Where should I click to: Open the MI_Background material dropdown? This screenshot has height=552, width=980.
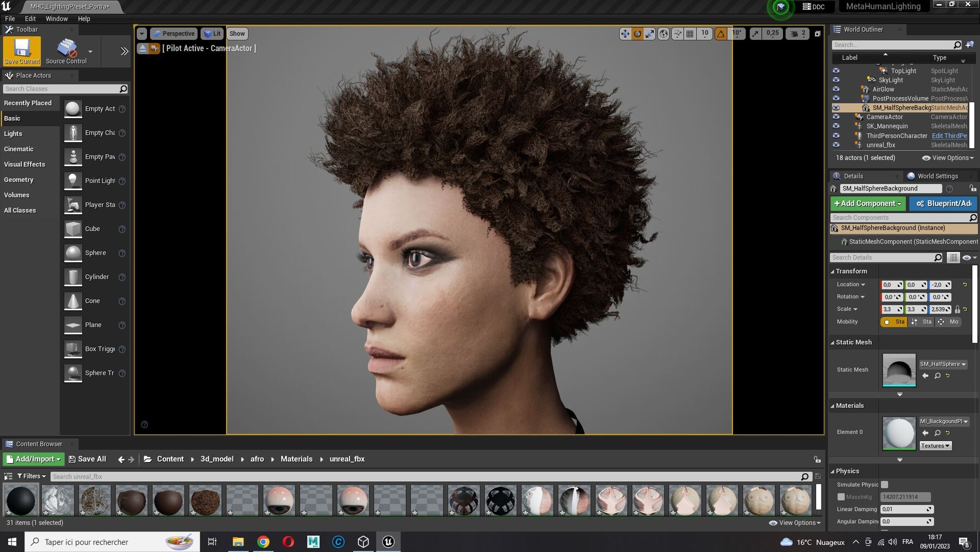(944, 421)
